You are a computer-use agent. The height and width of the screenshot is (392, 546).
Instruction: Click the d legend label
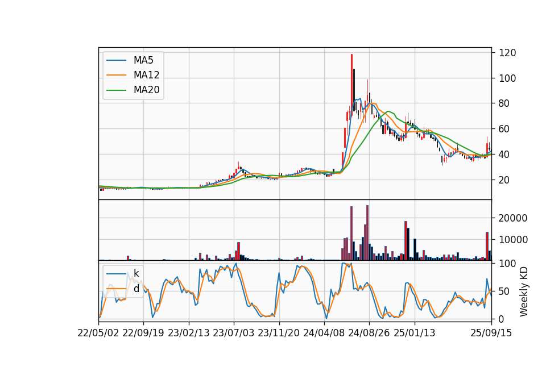click(136, 289)
